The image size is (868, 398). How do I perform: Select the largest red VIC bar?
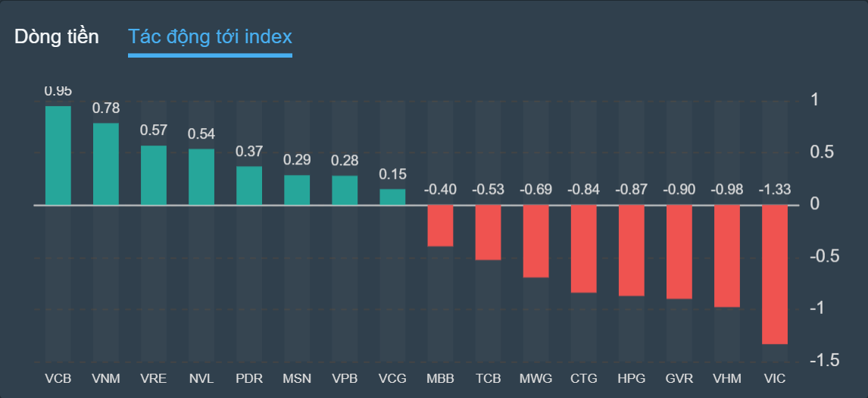(774, 274)
